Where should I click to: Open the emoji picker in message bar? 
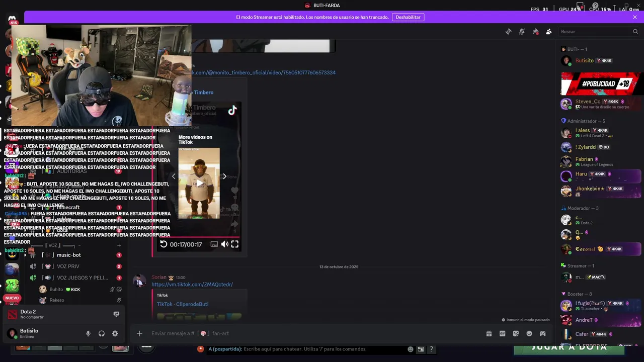529,333
